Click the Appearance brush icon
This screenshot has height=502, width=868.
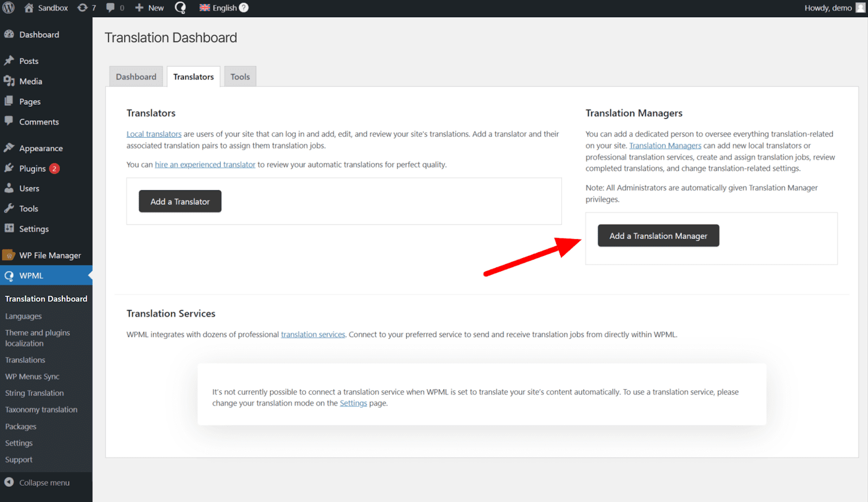point(9,148)
